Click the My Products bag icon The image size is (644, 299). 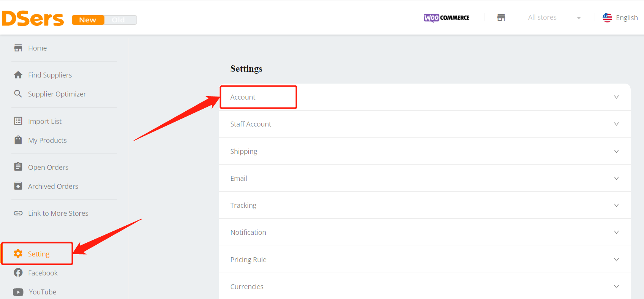18,140
